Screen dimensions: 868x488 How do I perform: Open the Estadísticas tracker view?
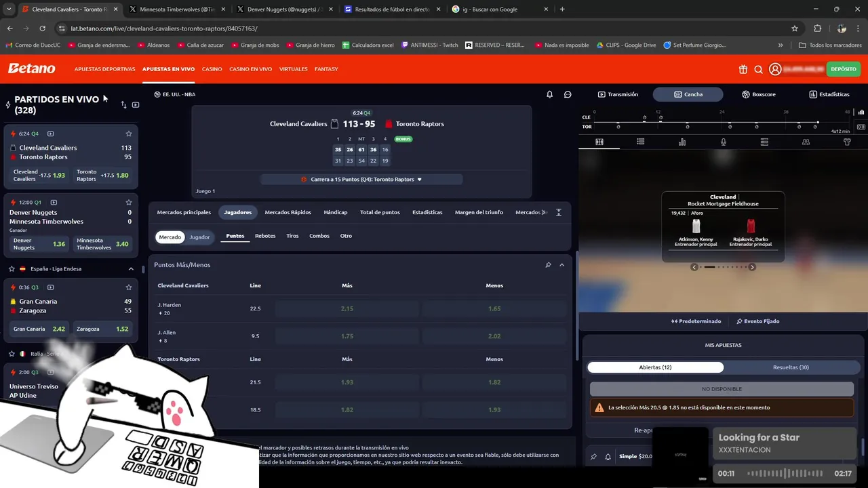coord(829,94)
